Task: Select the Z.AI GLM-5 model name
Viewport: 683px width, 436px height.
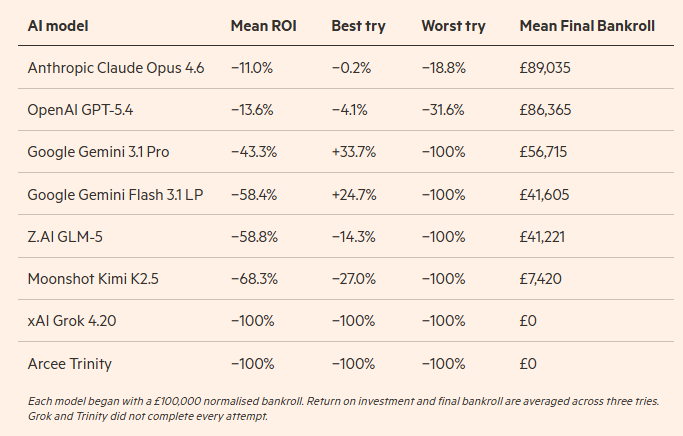Action: [x=67, y=236]
